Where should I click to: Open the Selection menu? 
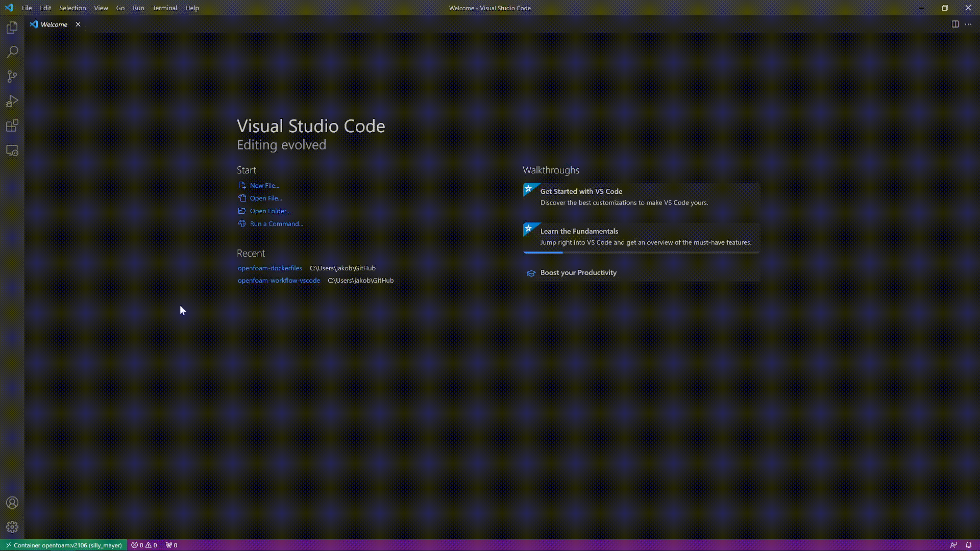(x=72, y=8)
